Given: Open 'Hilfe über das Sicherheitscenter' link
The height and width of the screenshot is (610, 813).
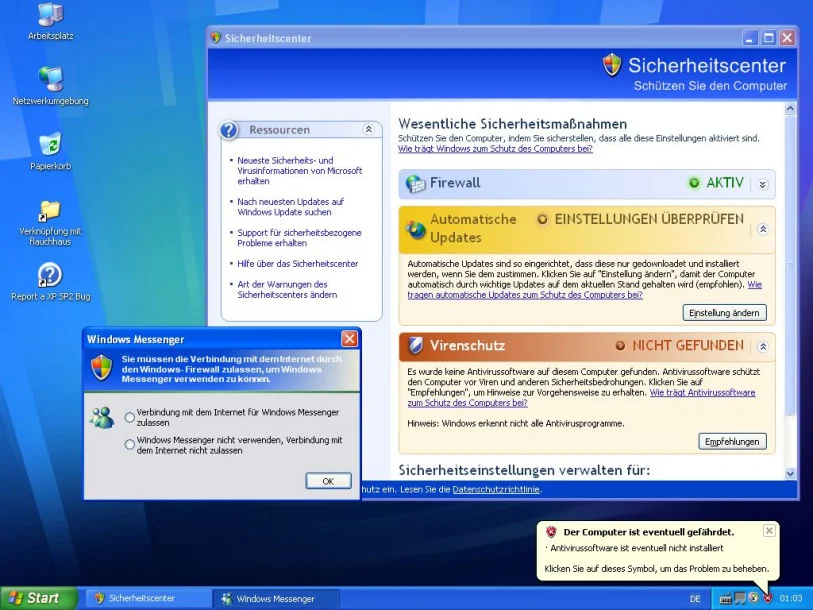Looking at the screenshot, I should tap(298, 264).
